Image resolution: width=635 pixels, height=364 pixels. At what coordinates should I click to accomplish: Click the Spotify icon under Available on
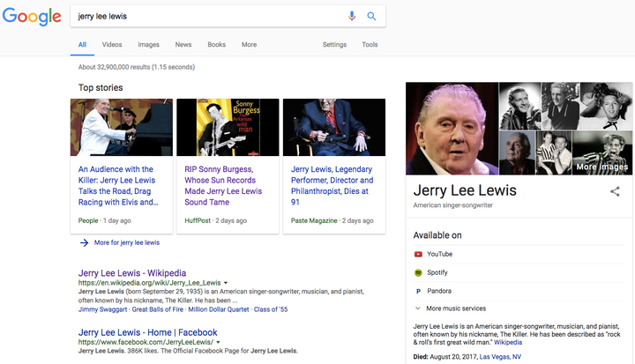click(418, 272)
